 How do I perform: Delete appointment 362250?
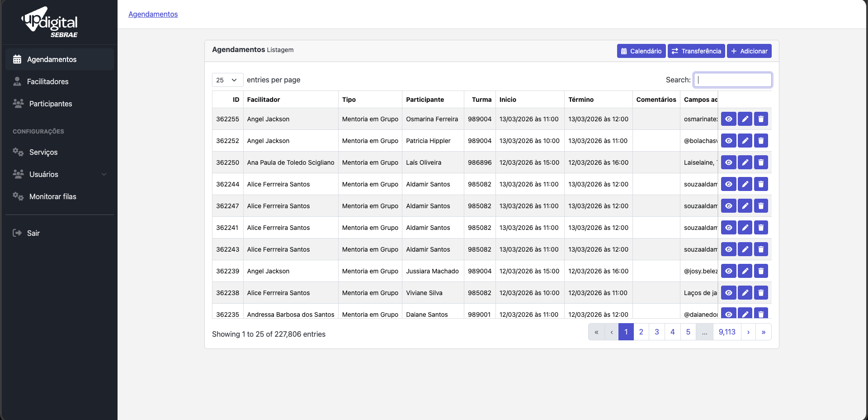click(x=761, y=162)
